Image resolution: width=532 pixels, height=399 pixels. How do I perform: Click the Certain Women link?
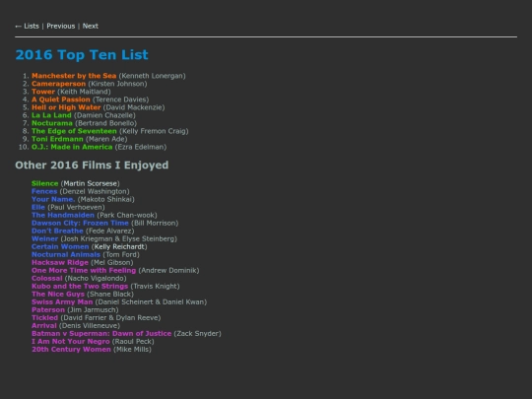60,246
